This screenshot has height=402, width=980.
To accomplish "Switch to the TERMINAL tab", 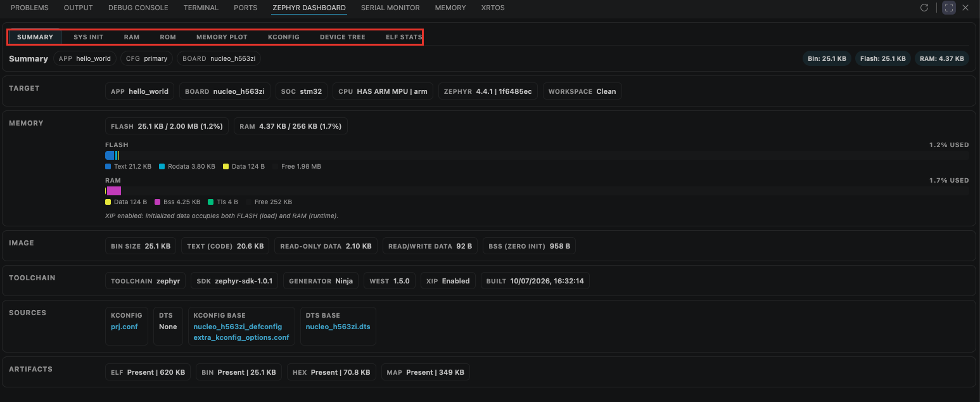I will point(201,8).
